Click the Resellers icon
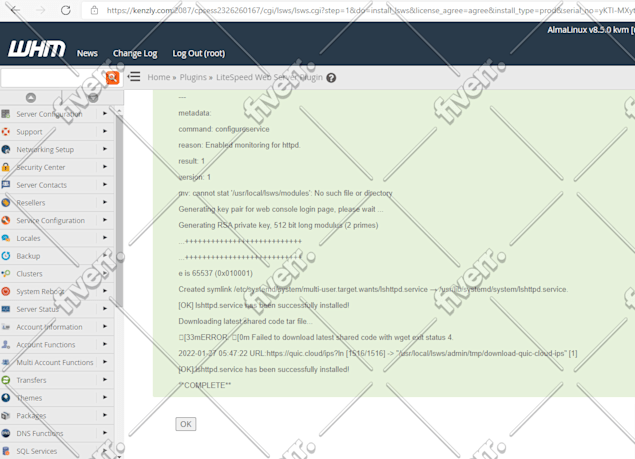 coord(6,203)
